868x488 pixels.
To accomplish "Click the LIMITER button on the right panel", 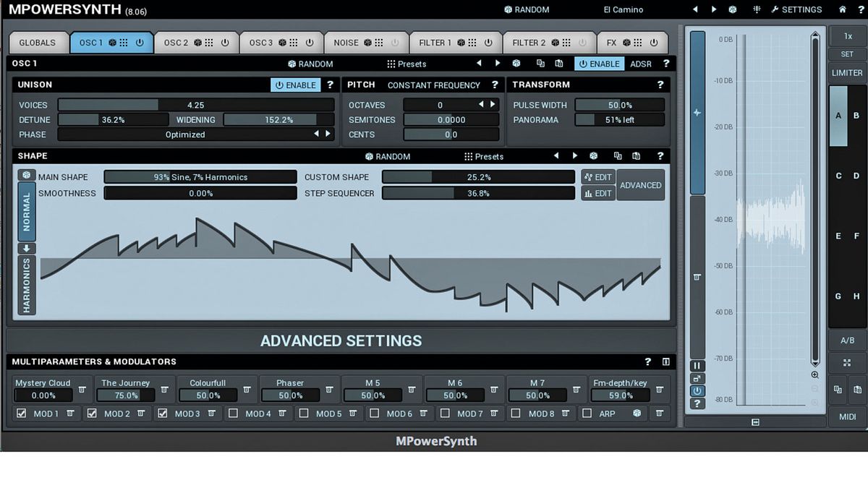I will pos(846,72).
